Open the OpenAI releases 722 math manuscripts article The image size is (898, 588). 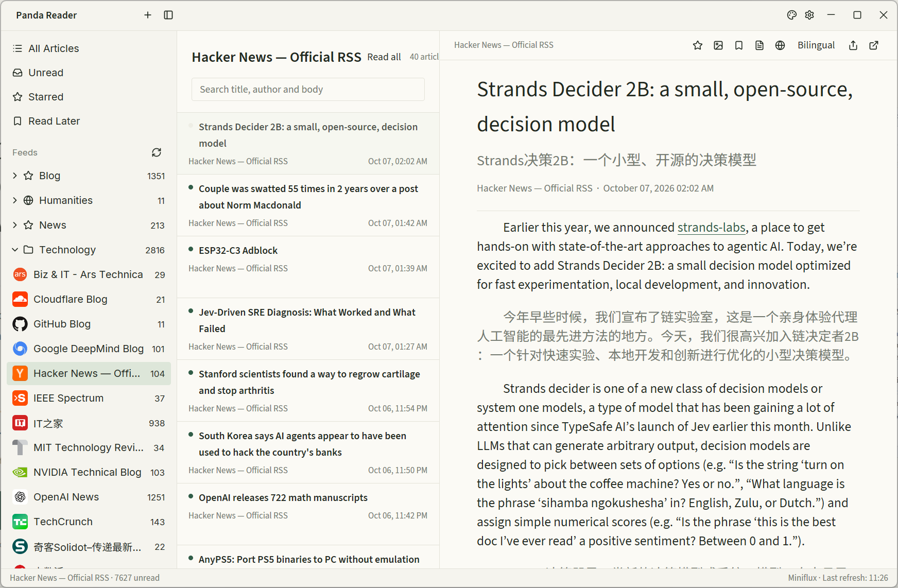308,514
